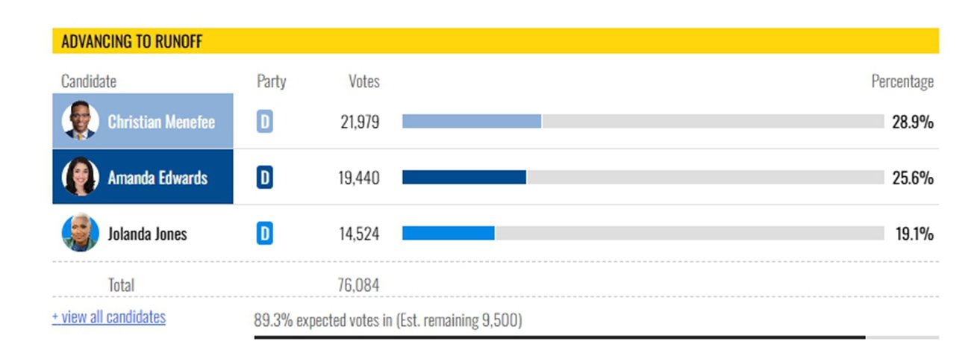Click the Votes column header
This screenshot has height=359, width=980.
(363, 81)
